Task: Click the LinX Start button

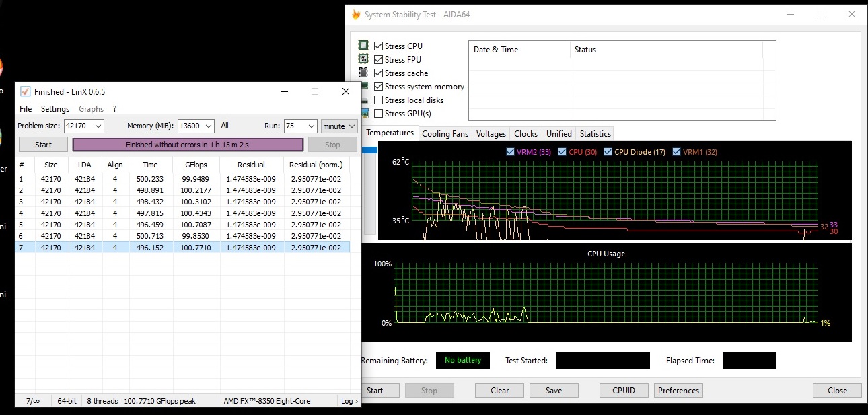Action: coord(44,145)
